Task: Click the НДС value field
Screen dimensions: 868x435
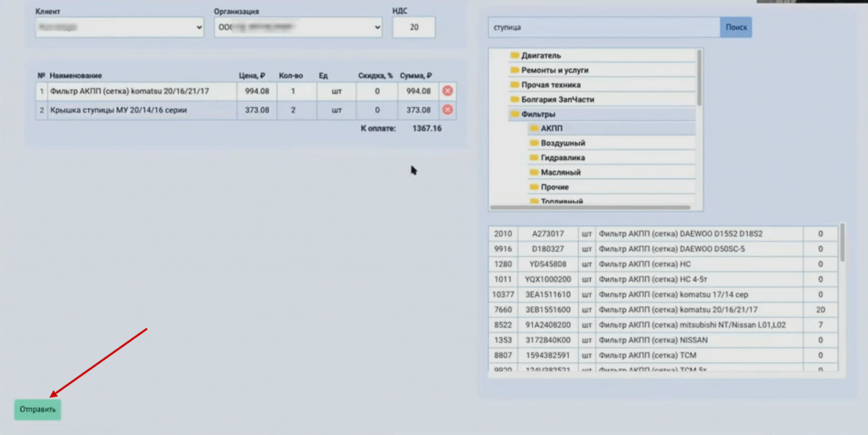Action: pyautogui.click(x=414, y=28)
